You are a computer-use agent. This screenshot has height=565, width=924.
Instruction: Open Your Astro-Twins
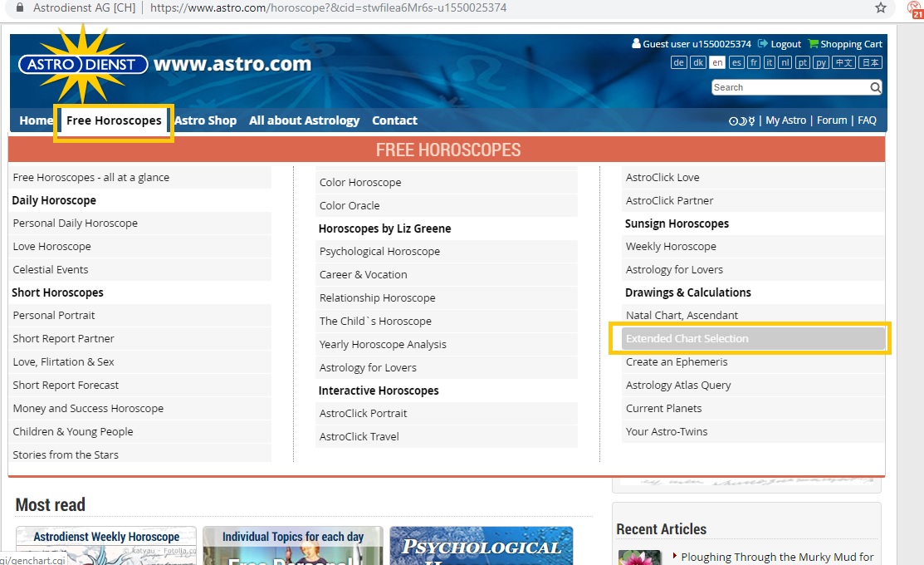753,432
